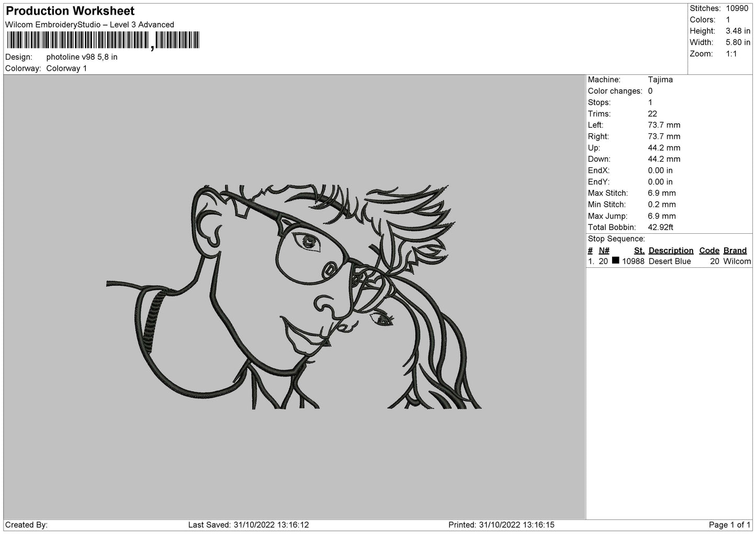
Task: Click the EndX value 0.00 in
Action: click(x=660, y=171)
